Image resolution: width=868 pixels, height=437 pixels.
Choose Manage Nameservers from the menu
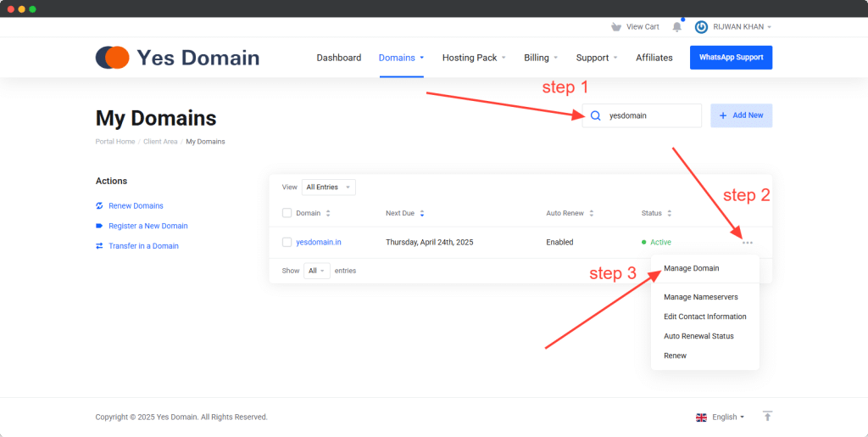point(701,297)
